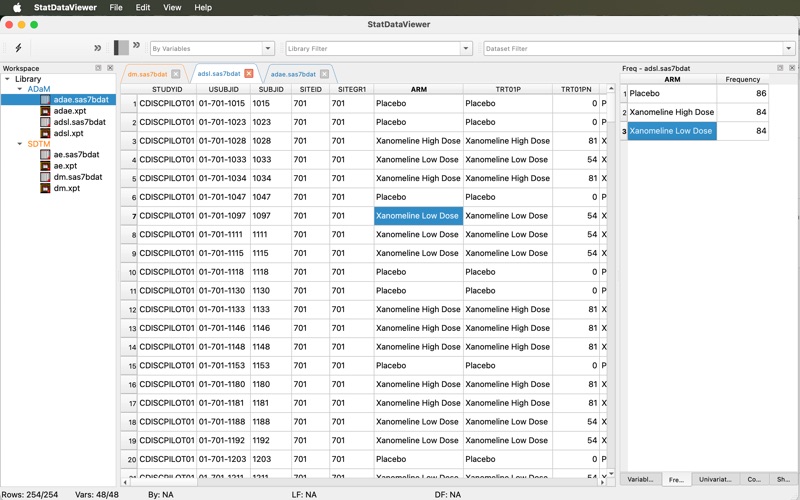
Task: Collapse the ADaM folder
Action: pyautogui.click(x=20, y=89)
